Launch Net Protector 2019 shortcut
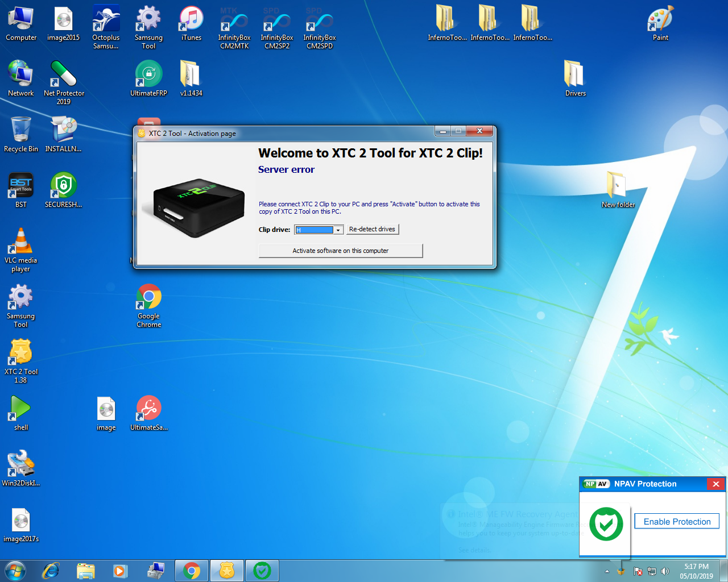 (64, 82)
